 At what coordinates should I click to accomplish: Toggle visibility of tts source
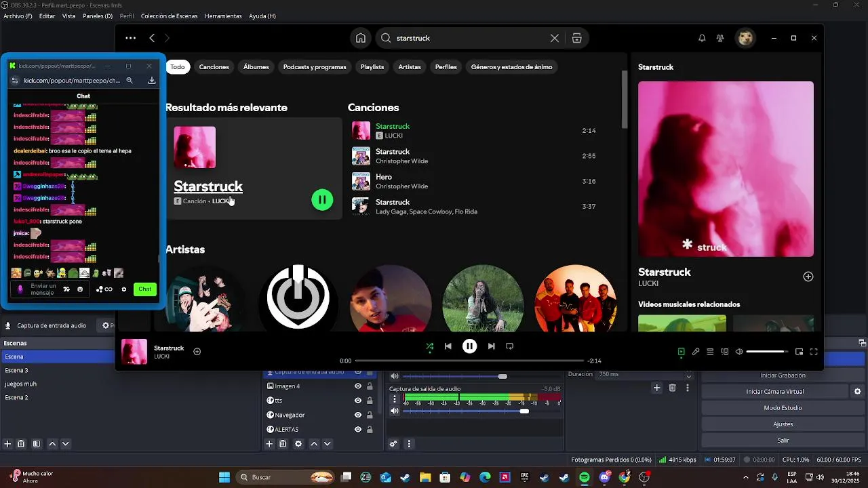pos(358,401)
